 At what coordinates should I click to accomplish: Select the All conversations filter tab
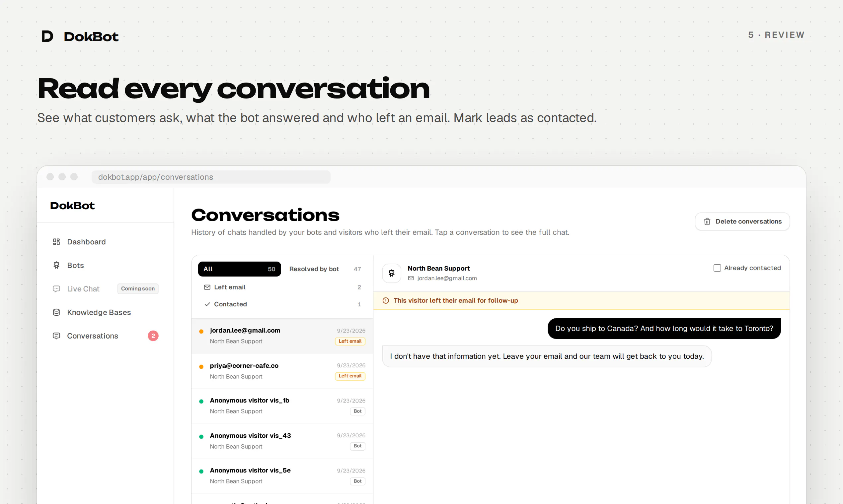point(239,269)
